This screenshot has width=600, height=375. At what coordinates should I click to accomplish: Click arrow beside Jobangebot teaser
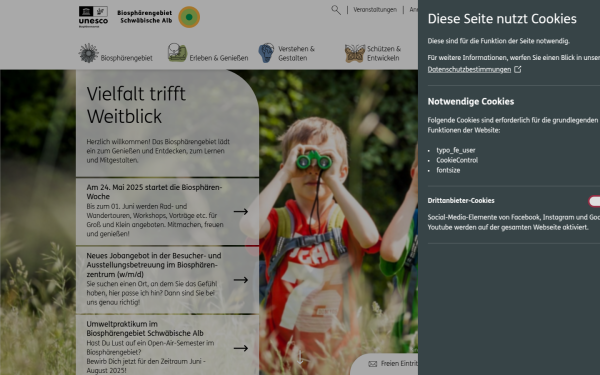pyautogui.click(x=241, y=280)
